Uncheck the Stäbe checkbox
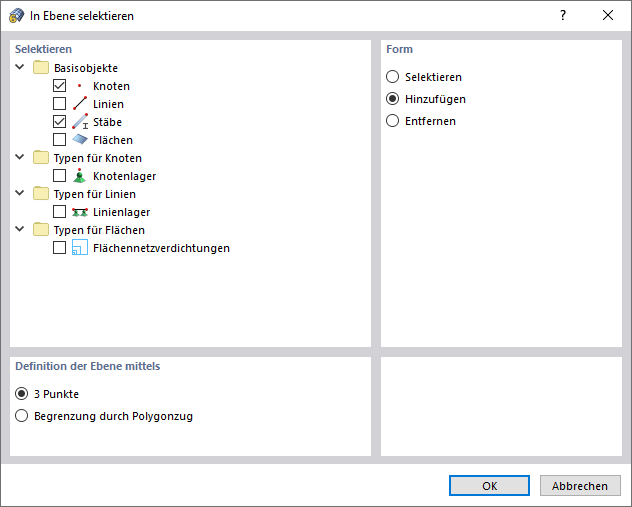Image resolution: width=632 pixels, height=507 pixels. tap(60, 122)
